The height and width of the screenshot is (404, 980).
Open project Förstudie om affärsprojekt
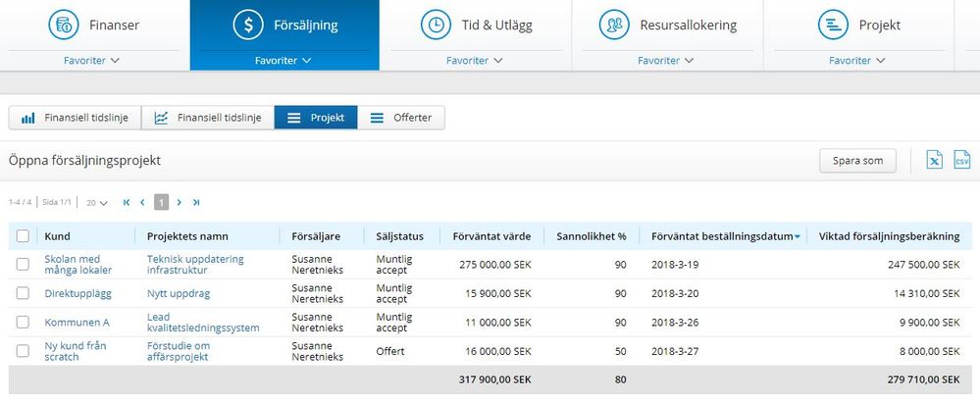179,351
